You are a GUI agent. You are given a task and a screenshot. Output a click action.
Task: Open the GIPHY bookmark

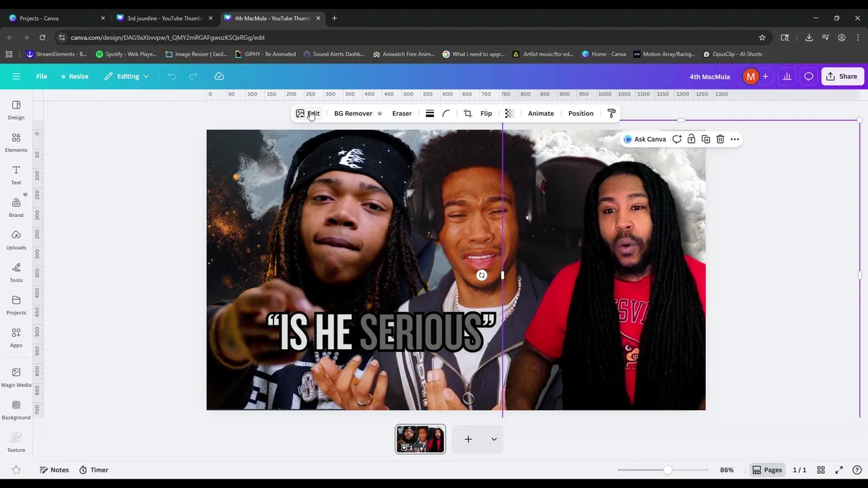(265, 54)
